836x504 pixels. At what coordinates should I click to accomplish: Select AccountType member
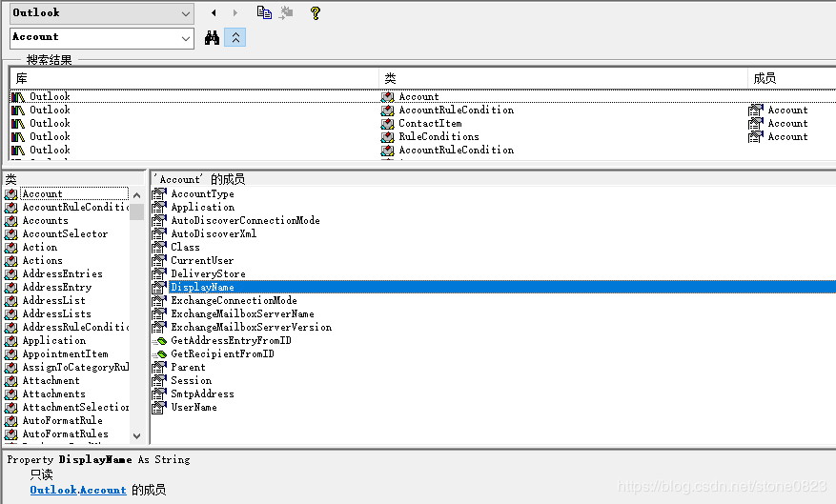coord(203,194)
